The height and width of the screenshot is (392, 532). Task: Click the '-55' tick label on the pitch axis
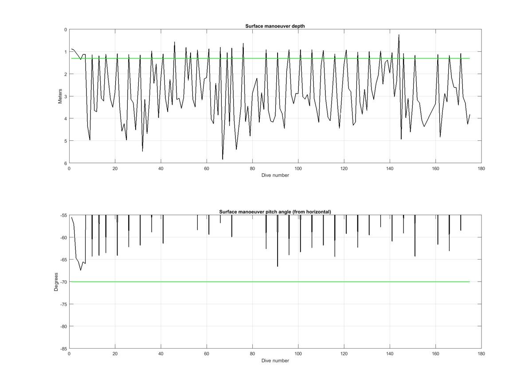point(63,215)
